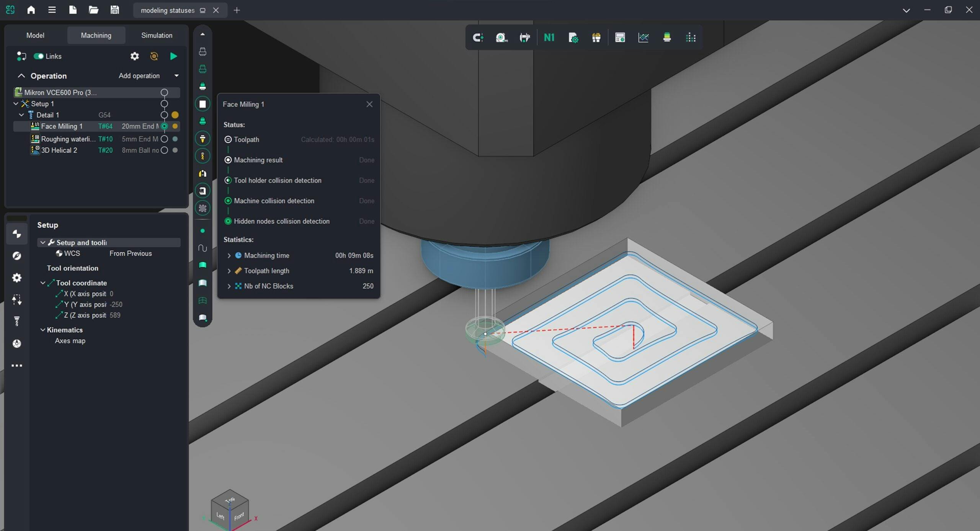Viewport: 980px width, 531px height.
Task: Switch to the Model tab
Action: (x=35, y=35)
